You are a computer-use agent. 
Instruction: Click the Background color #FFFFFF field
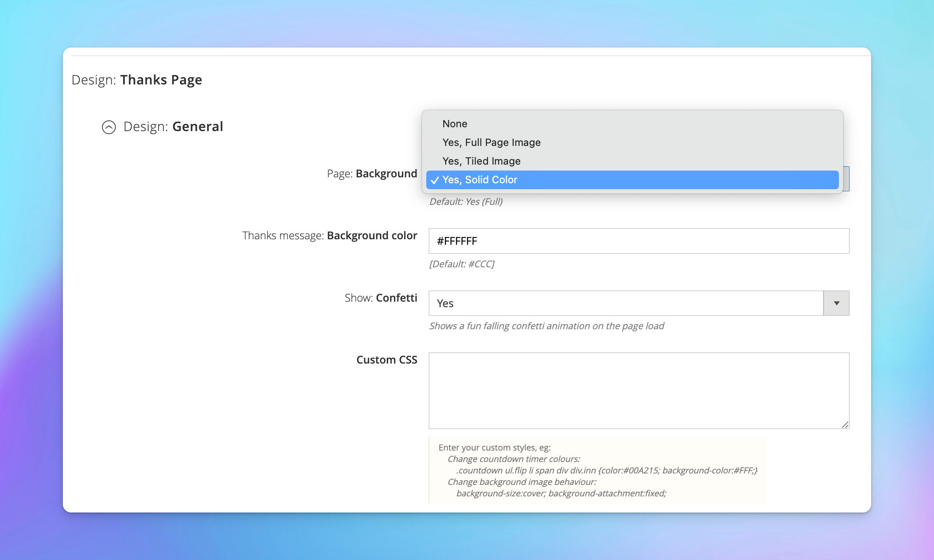pyautogui.click(x=639, y=241)
